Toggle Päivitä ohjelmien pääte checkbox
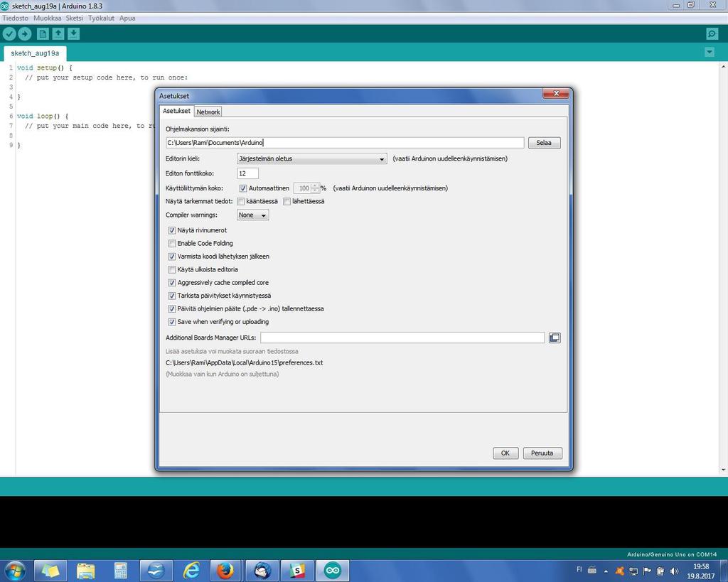The image size is (728, 582). tap(172, 308)
